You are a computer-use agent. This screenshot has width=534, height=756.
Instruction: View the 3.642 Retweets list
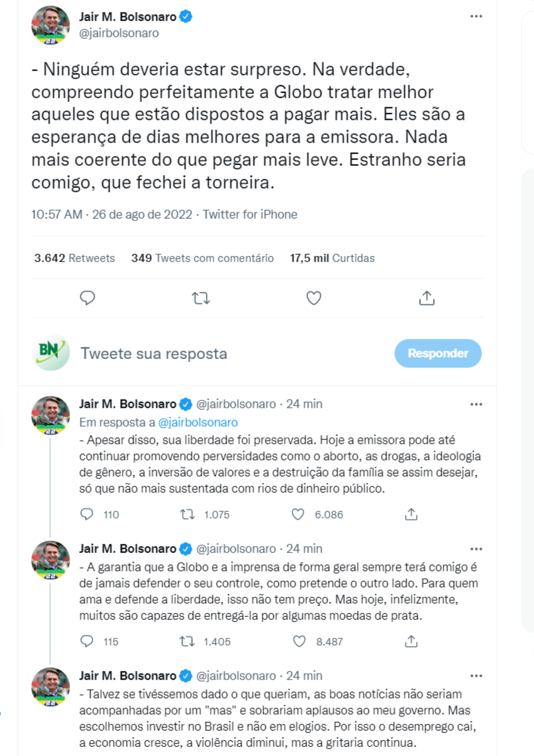[x=74, y=258]
